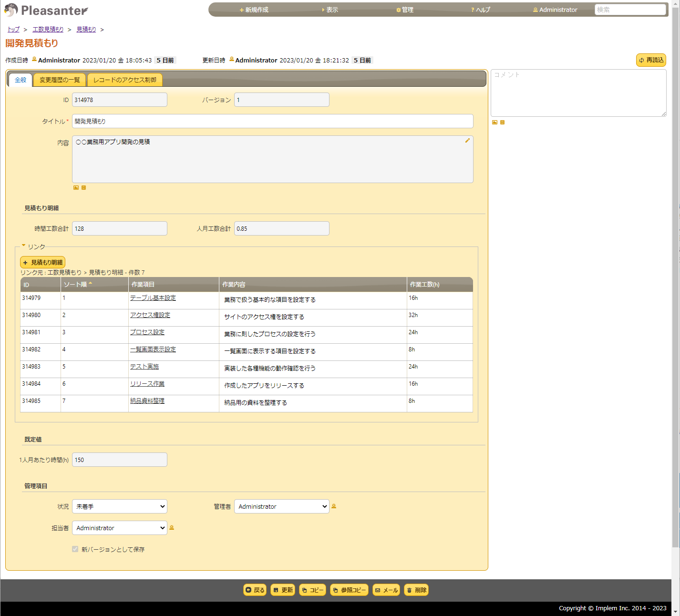Collapse the リンク section
680x616 pixels.
coord(33,246)
